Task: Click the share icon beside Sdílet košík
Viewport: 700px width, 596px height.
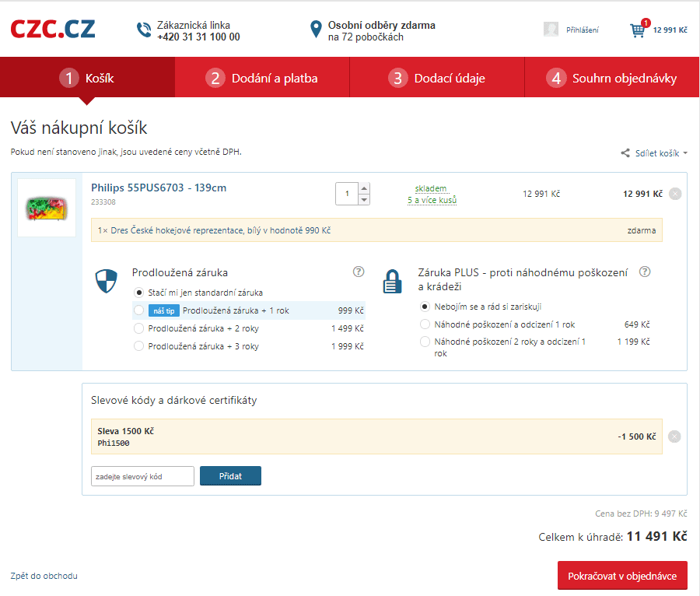Action: pyautogui.click(x=625, y=153)
